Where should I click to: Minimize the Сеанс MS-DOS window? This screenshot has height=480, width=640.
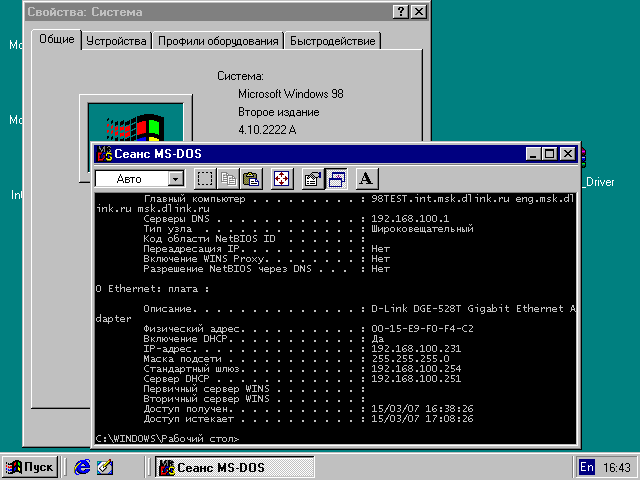click(x=533, y=154)
